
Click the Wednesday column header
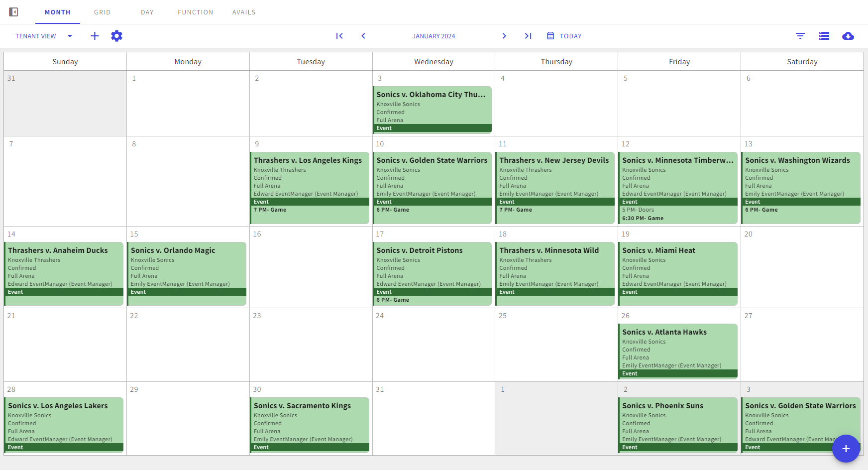434,62
